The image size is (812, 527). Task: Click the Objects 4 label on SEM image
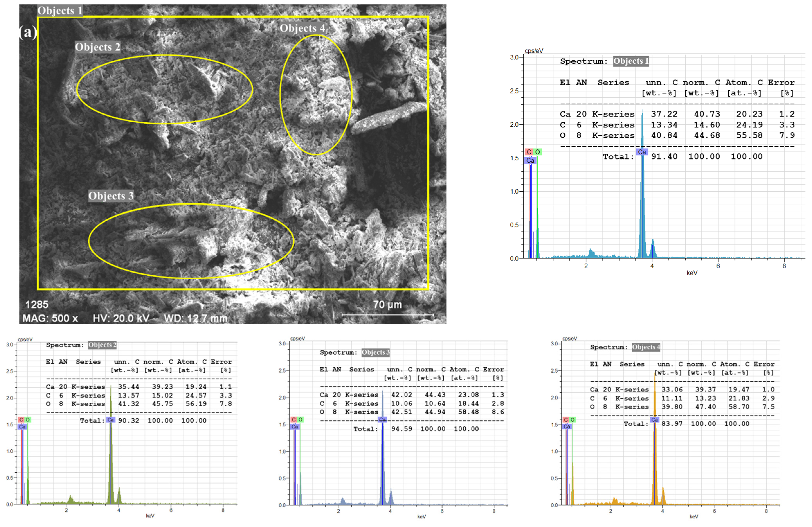tap(302, 28)
